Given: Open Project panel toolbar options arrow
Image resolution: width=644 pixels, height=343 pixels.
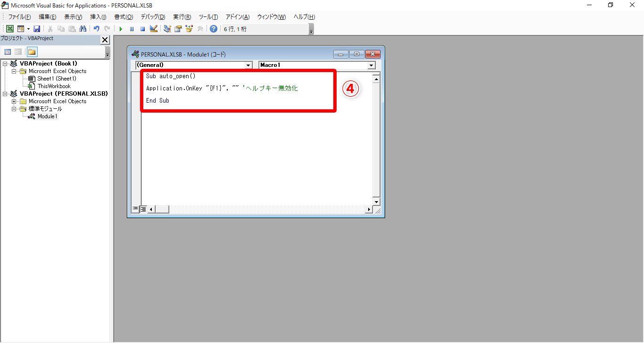Looking at the screenshot, I should pyautogui.click(x=107, y=53).
